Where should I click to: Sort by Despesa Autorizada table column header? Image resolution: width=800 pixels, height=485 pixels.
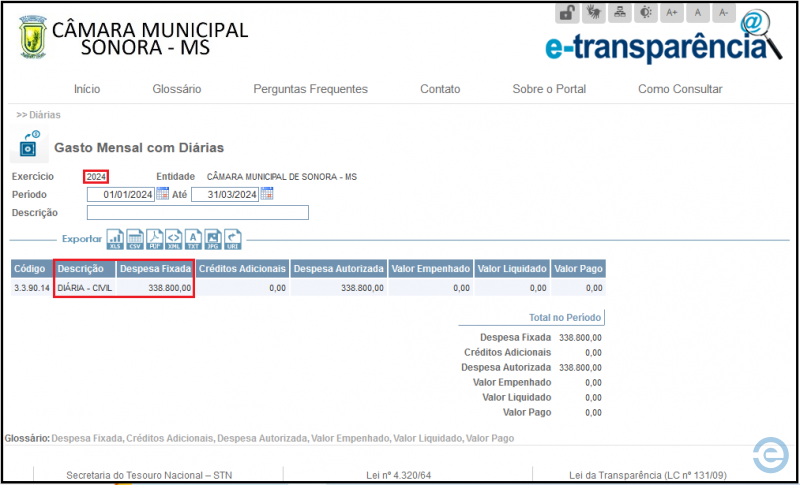point(339,268)
